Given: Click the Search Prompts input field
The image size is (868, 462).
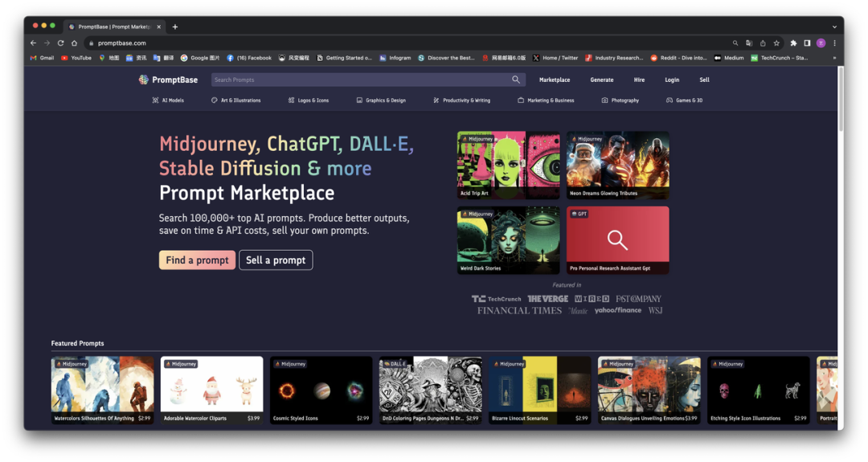Looking at the screenshot, I should pos(360,80).
